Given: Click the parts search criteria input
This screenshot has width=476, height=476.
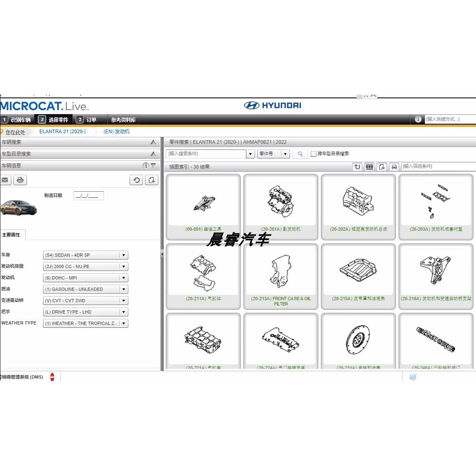Looking at the screenshot, I should pos(206,154).
